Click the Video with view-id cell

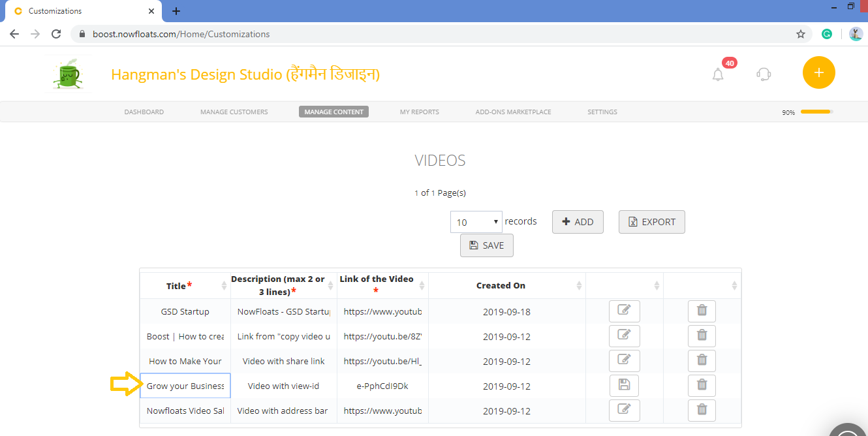click(x=284, y=386)
